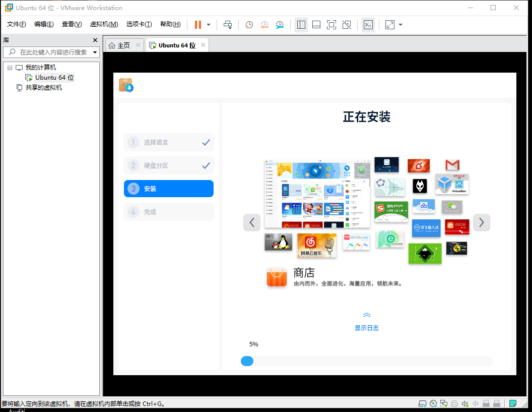Click the app store screenshot thumbnail
This screenshot has height=412, width=532.
pos(317,194)
